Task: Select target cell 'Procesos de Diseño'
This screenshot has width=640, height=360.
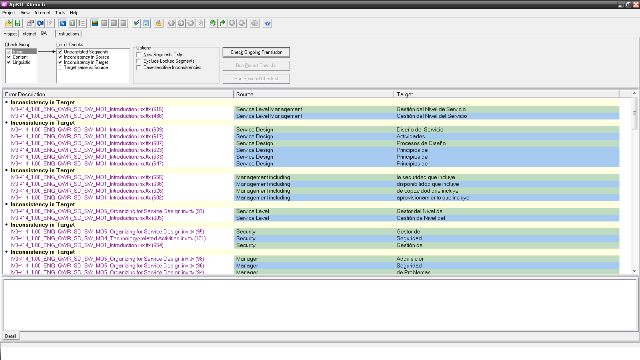Action: point(507,143)
